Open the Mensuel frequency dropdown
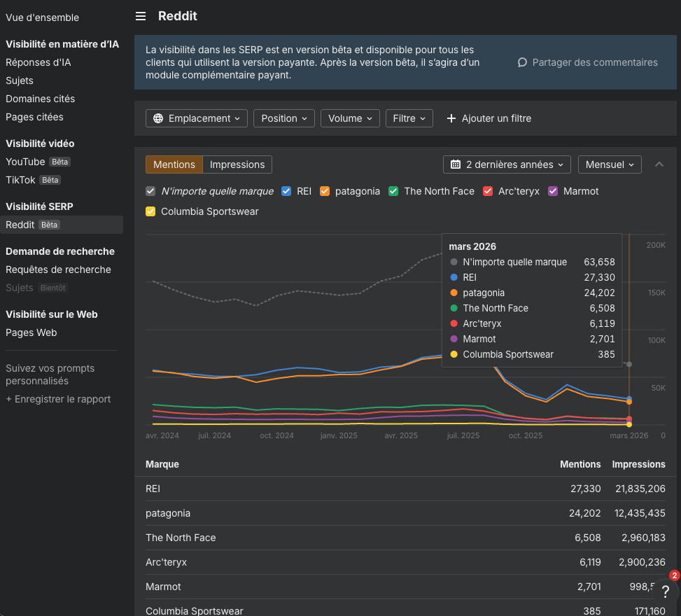Image resolution: width=681 pixels, height=616 pixels. point(609,164)
